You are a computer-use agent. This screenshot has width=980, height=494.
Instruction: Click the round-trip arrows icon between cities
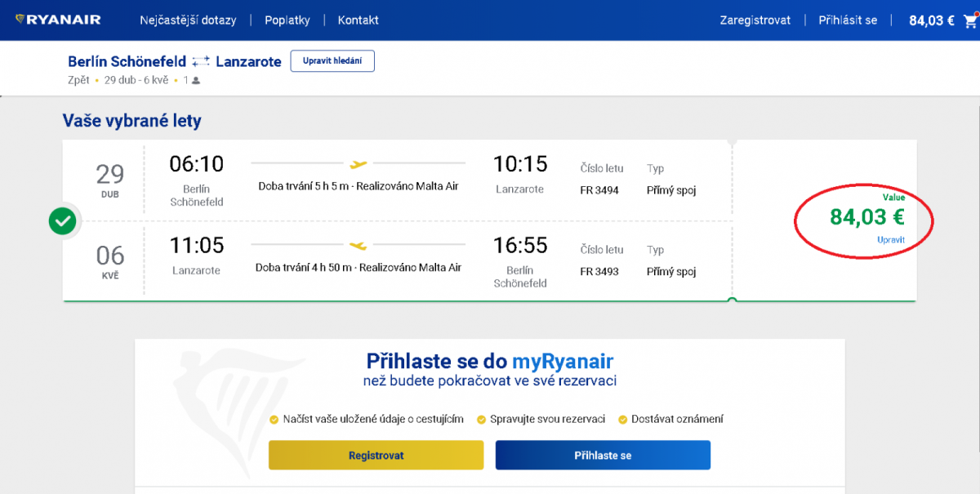pos(201,61)
